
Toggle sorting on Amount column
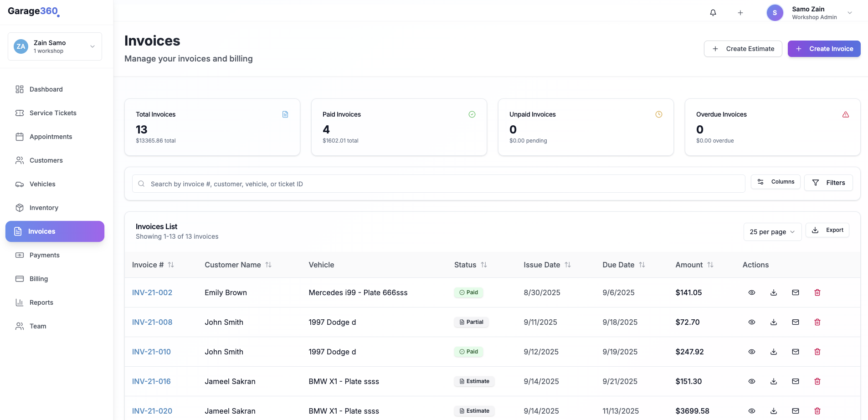[710, 265]
